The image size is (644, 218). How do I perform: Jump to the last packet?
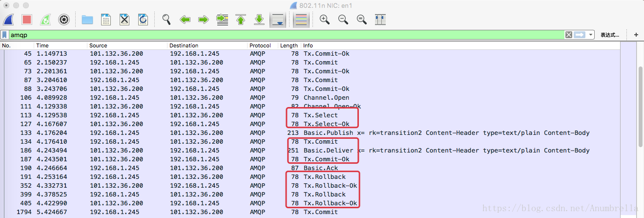click(259, 20)
